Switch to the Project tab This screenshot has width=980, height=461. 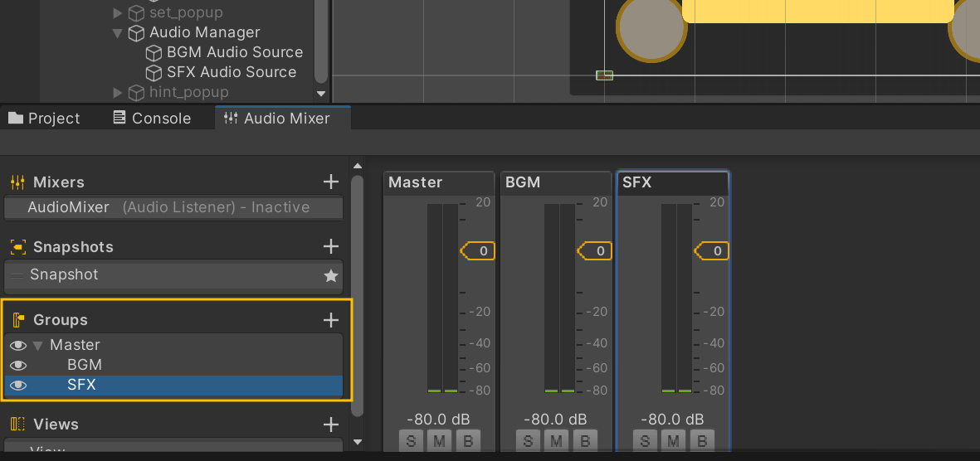point(44,118)
